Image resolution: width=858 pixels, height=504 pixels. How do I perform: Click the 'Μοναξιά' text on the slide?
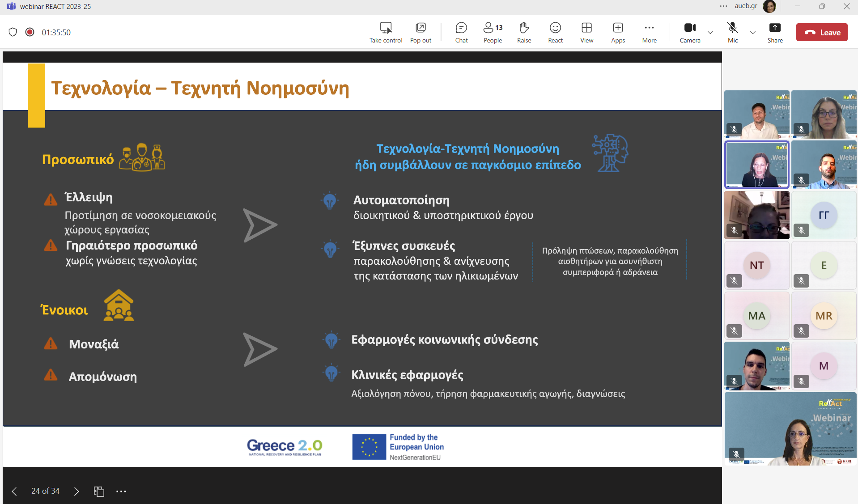point(93,344)
